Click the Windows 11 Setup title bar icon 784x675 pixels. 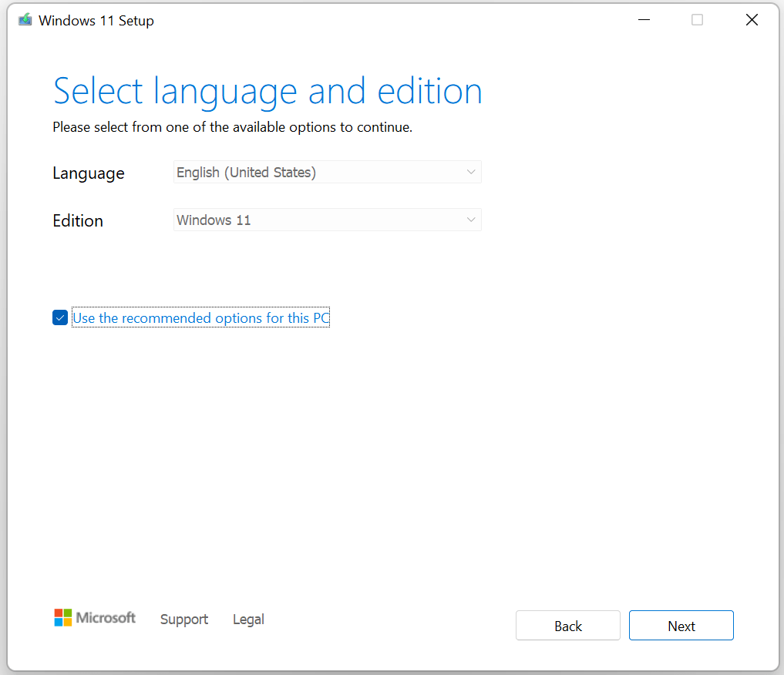click(24, 19)
